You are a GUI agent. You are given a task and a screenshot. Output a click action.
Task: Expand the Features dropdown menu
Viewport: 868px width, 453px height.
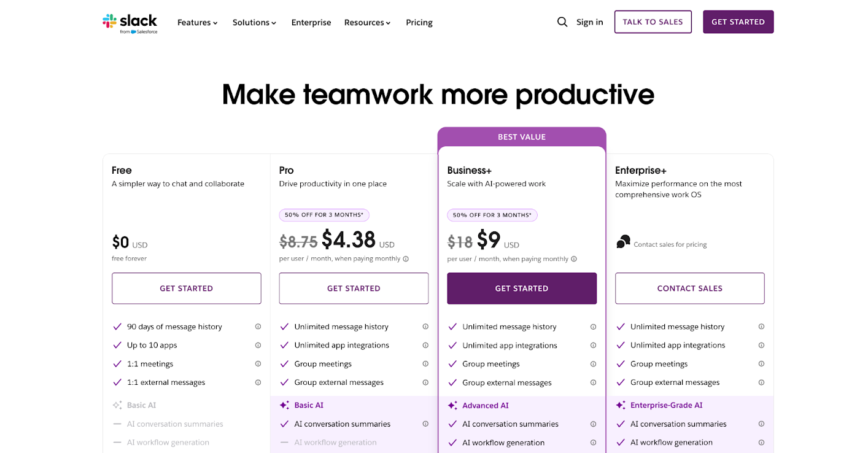click(x=198, y=23)
